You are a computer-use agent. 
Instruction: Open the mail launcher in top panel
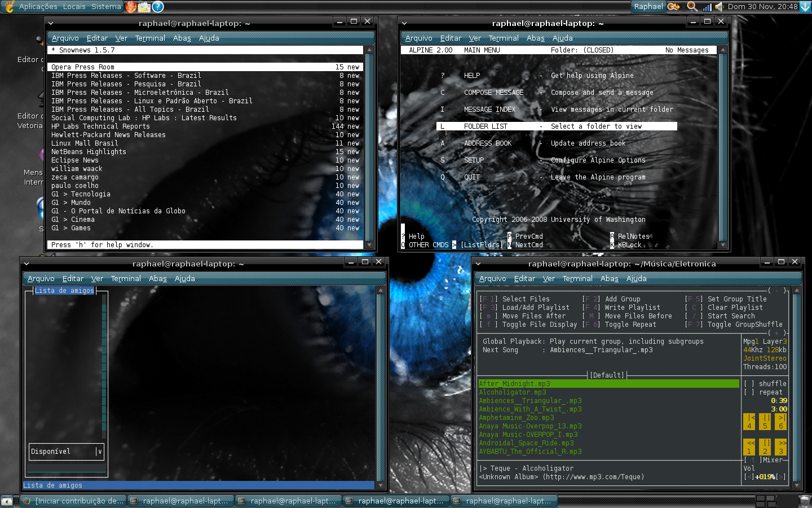tap(144, 7)
